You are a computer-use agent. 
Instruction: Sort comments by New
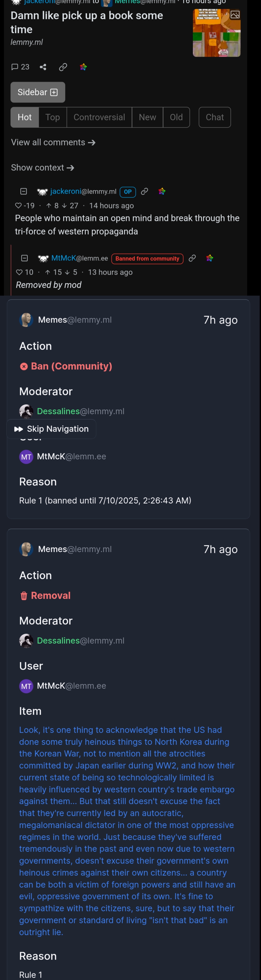coord(147,117)
